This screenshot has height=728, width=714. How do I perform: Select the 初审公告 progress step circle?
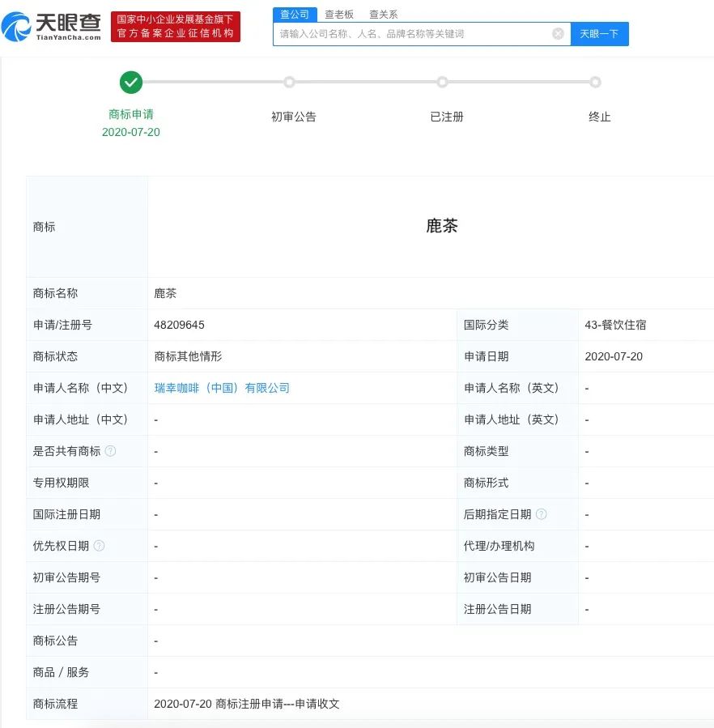point(289,82)
